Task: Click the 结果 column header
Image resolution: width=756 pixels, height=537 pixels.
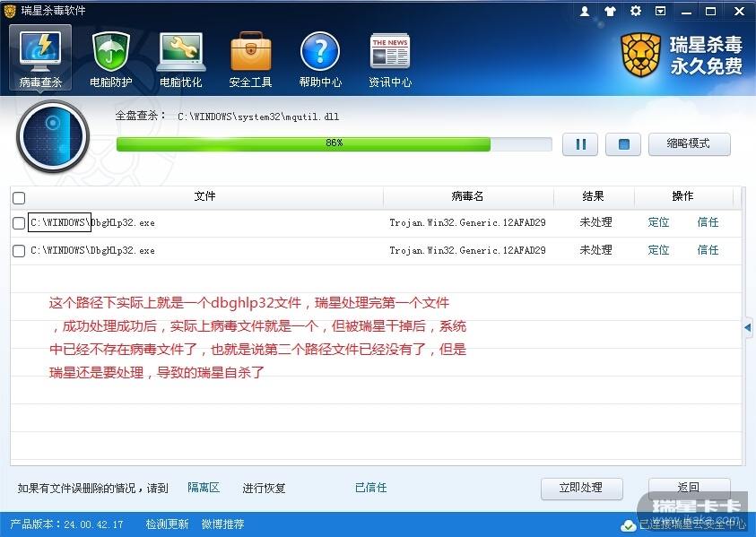Action: pos(593,196)
